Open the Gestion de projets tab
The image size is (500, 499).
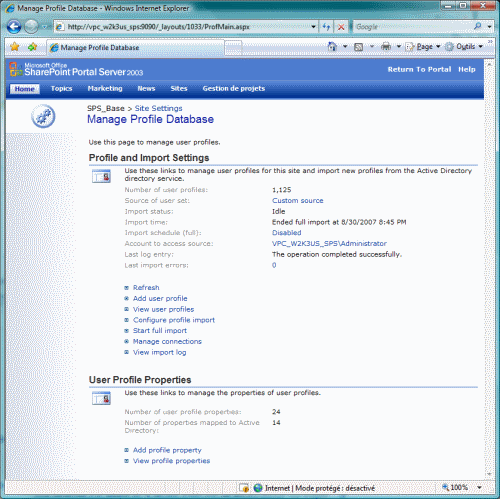234,88
